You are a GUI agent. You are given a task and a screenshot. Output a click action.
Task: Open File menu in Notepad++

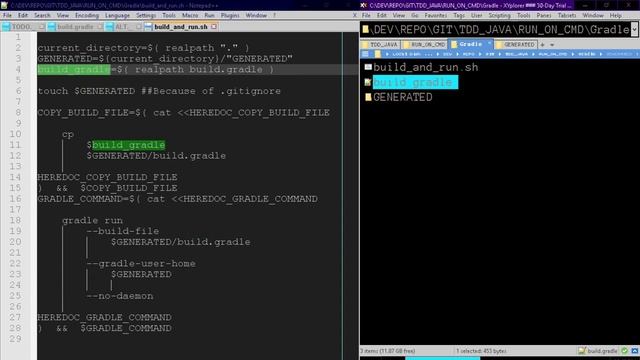7,16
